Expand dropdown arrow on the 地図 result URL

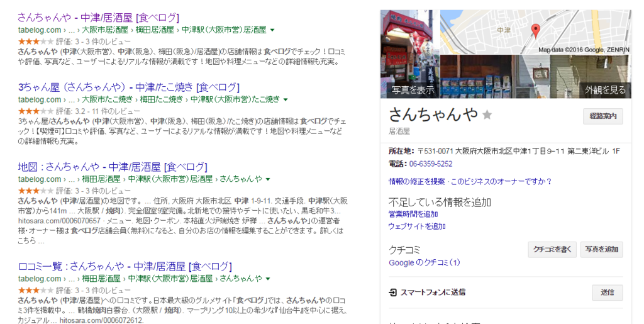[268, 179]
